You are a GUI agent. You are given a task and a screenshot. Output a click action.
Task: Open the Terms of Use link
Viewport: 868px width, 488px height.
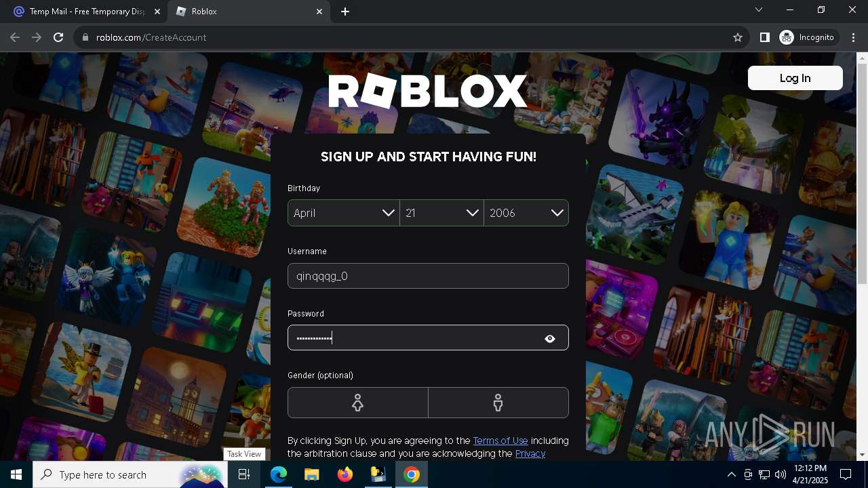pyautogui.click(x=500, y=441)
